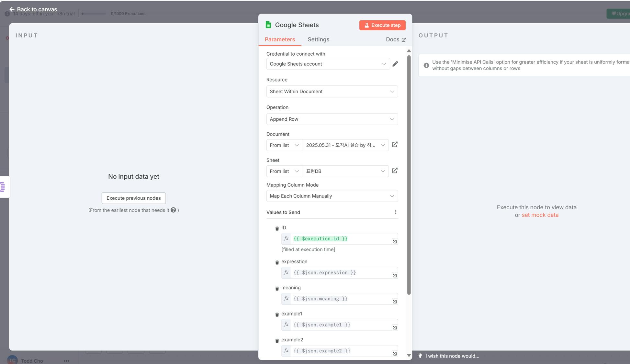Screen dimensions: 630x364
Task: Switch to the Settings tab
Action: point(318,39)
